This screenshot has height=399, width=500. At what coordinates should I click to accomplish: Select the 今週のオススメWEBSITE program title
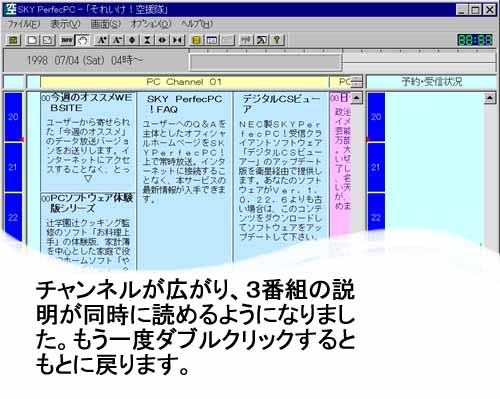[91, 103]
